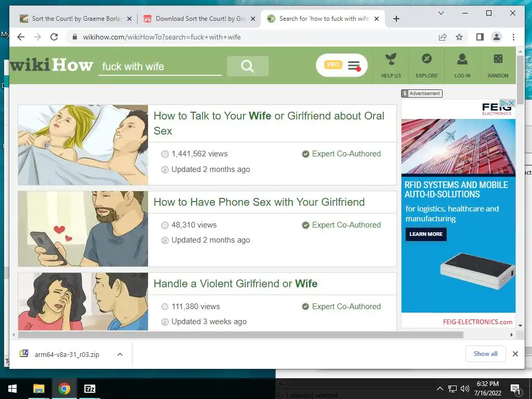
Task: Click Updated 3 weeks ago text
Action: [x=209, y=322]
